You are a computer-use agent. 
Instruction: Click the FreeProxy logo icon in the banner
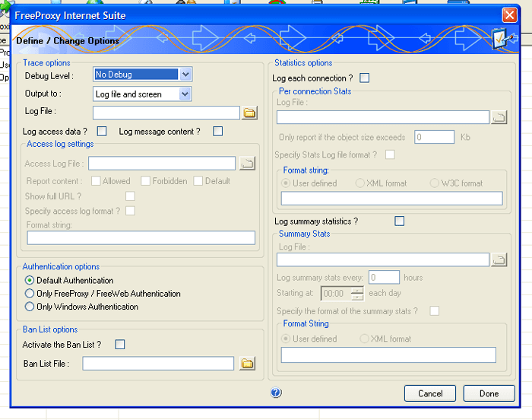click(501, 38)
